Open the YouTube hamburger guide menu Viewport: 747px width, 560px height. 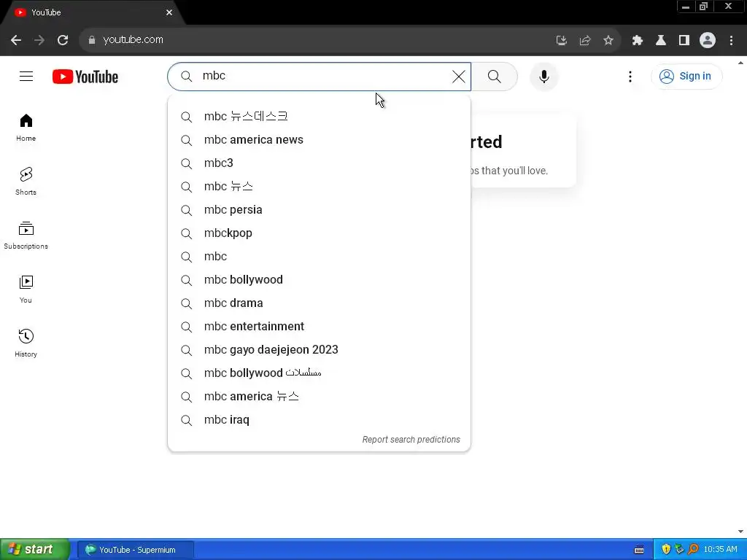26,76
